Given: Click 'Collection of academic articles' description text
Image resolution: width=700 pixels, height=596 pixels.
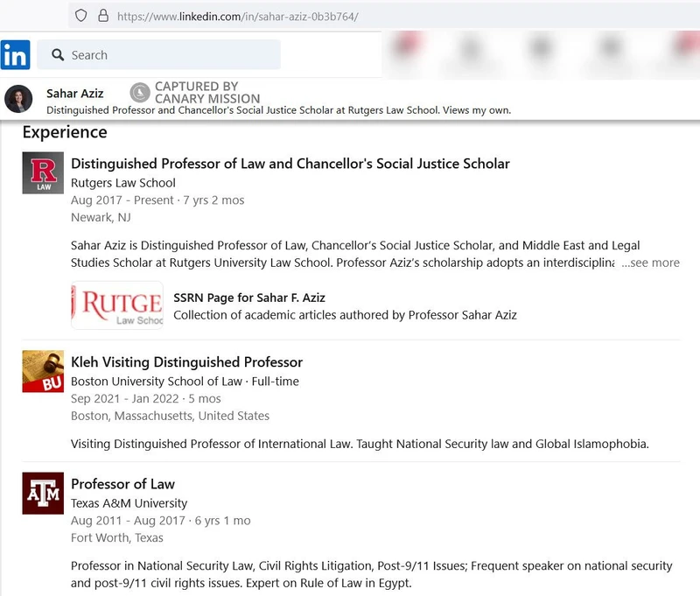Looking at the screenshot, I should pos(345,315).
